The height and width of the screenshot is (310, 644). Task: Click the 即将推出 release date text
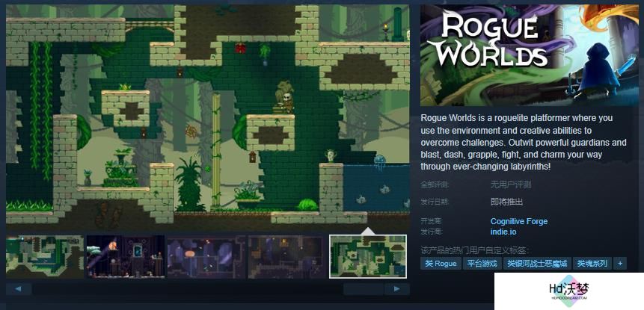(506, 202)
